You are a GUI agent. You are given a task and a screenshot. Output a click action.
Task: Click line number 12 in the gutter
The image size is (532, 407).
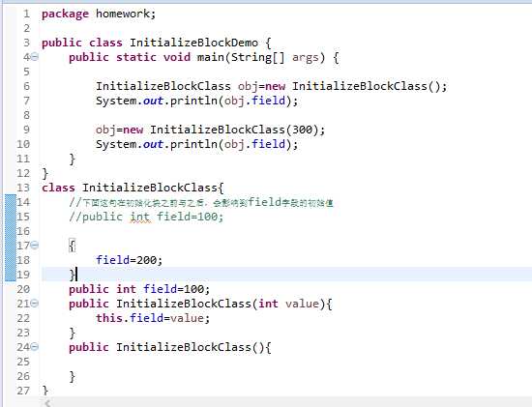tap(23, 173)
